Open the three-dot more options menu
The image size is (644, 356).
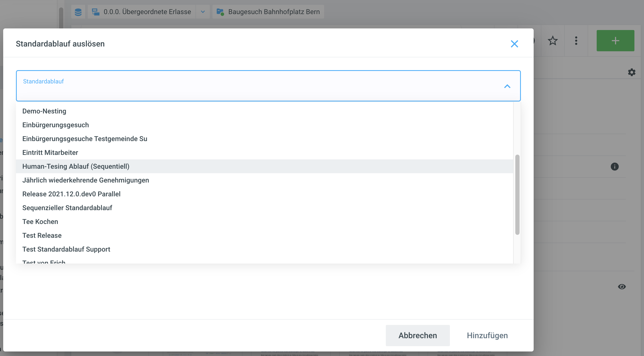click(x=576, y=41)
